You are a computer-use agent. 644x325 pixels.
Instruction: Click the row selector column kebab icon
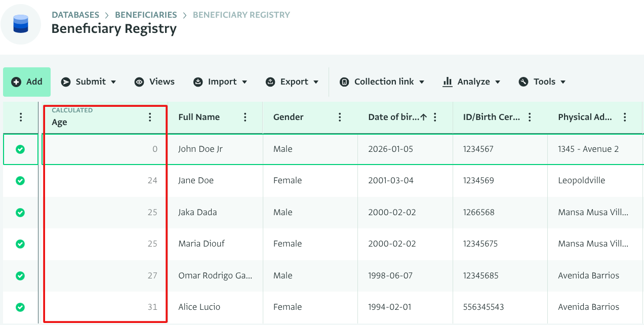pyautogui.click(x=21, y=117)
